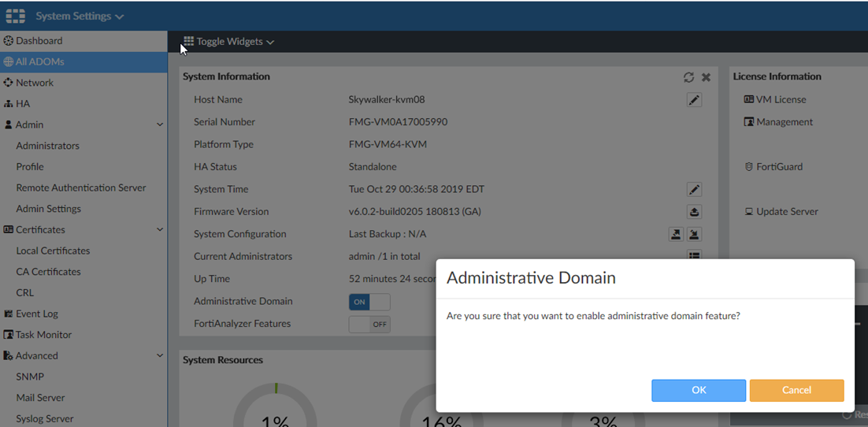Click the edit System Time pencil icon
Image resolution: width=868 pixels, height=427 pixels.
(694, 190)
